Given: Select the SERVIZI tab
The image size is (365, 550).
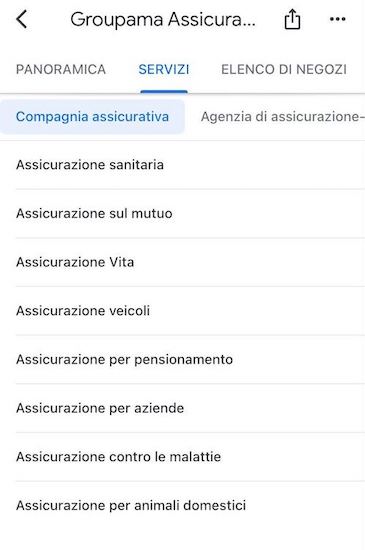Looking at the screenshot, I should (164, 69).
